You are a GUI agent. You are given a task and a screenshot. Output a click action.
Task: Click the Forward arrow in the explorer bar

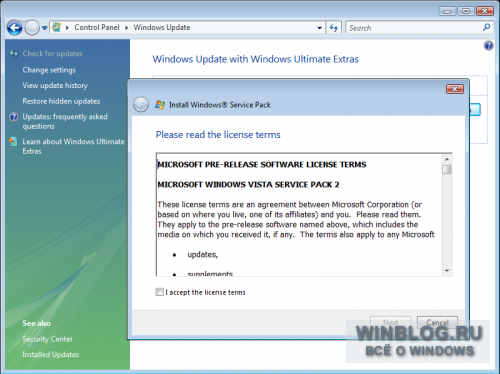pos(32,28)
